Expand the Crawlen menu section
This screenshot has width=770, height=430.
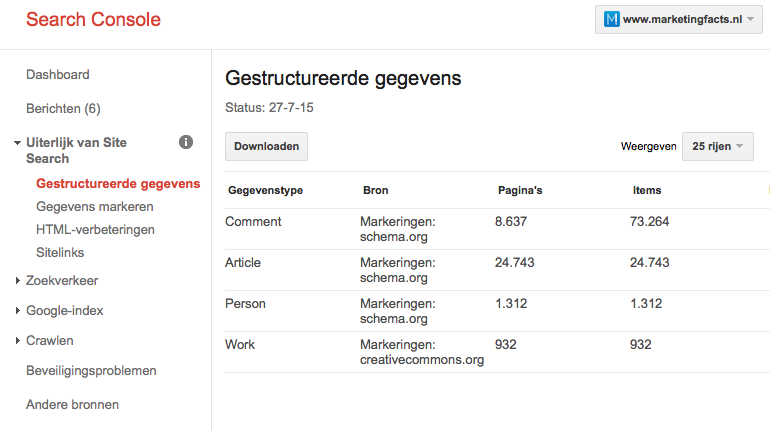click(49, 341)
